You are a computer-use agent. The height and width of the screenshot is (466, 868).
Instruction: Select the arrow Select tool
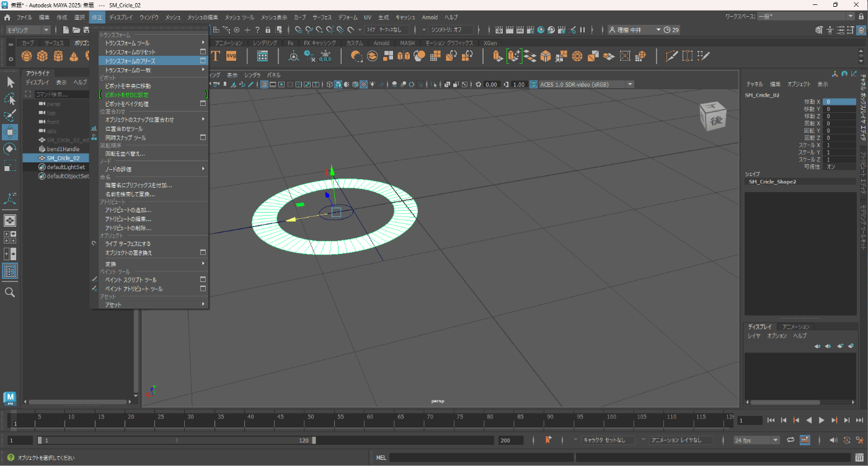pyautogui.click(x=10, y=82)
